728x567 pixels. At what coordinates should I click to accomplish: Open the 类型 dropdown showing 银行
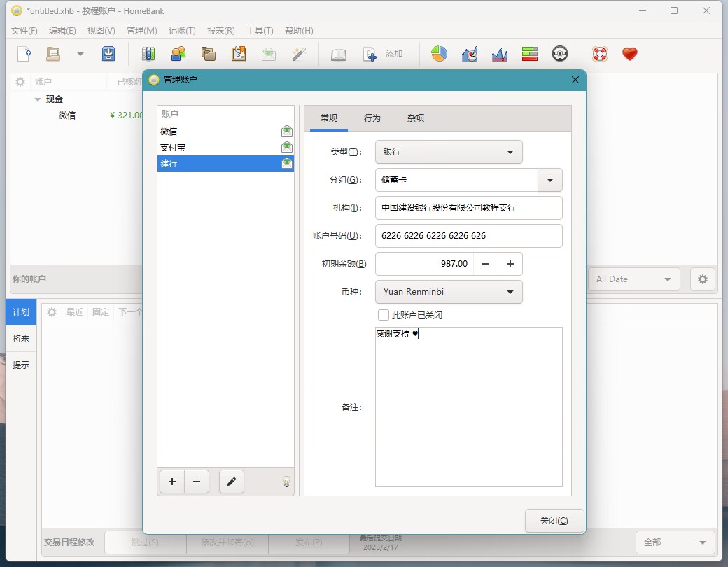449,152
